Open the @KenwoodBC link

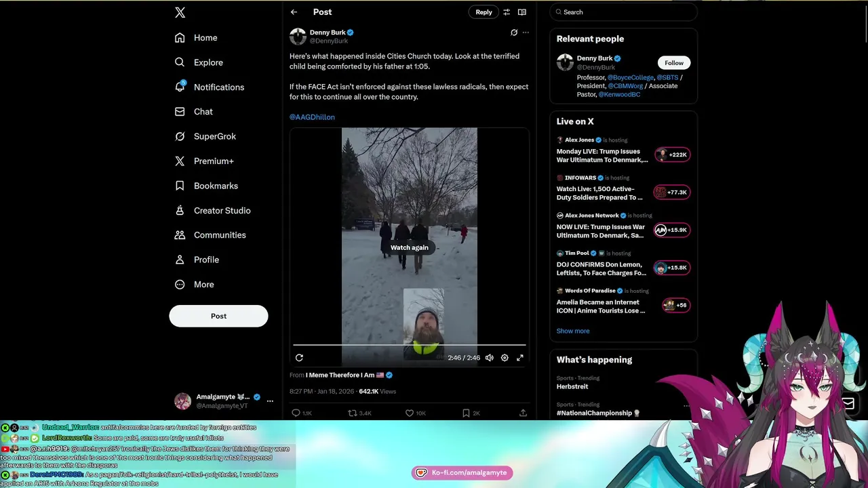coord(619,95)
